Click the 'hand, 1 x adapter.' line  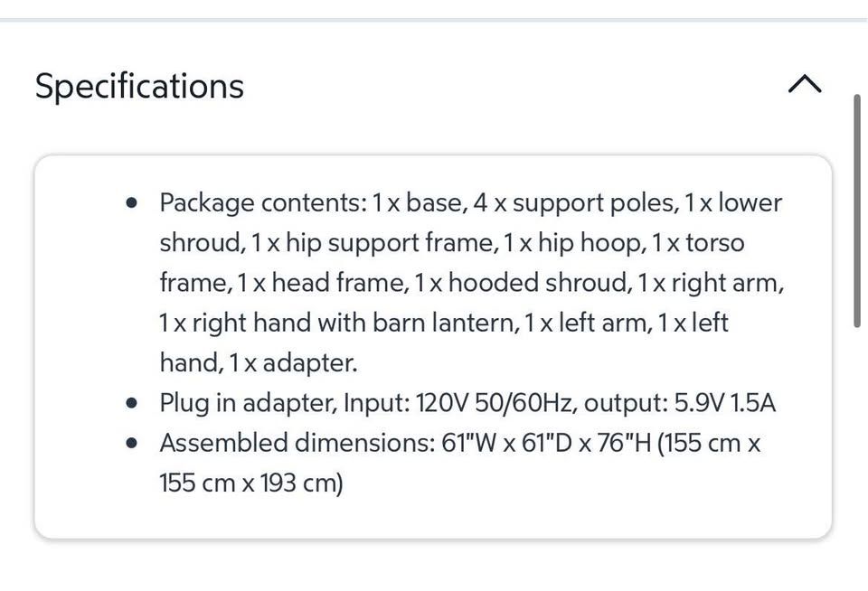(x=259, y=363)
